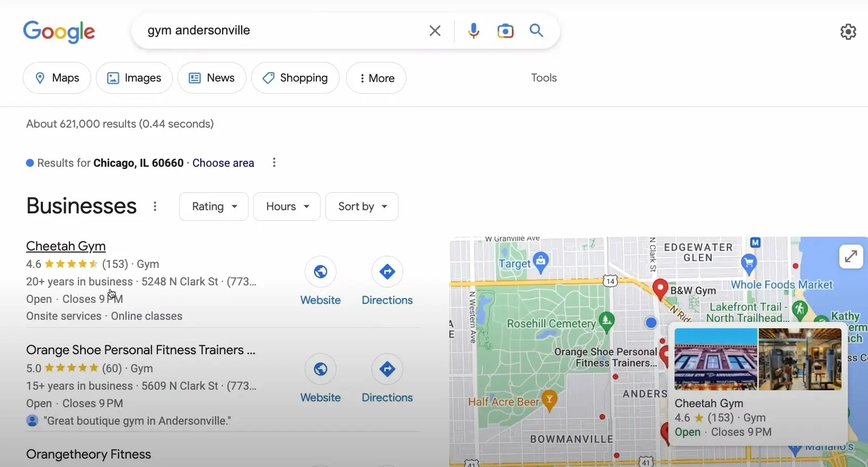Viewport: 868px width, 467px height.
Task: Click the Directions label for Orange Shoe
Action: click(387, 398)
